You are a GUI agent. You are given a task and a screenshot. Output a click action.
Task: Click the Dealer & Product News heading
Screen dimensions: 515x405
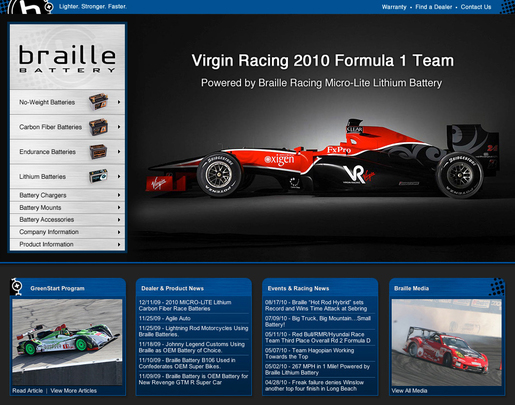point(172,288)
